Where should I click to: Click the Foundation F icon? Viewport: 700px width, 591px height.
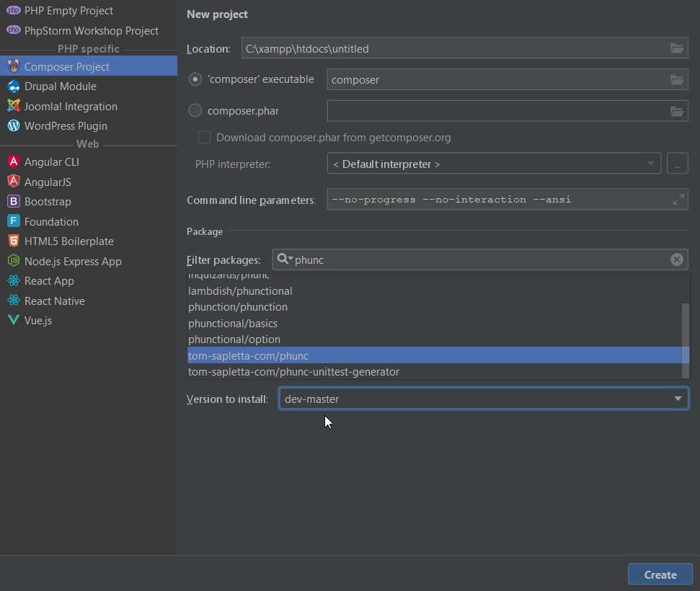(14, 221)
